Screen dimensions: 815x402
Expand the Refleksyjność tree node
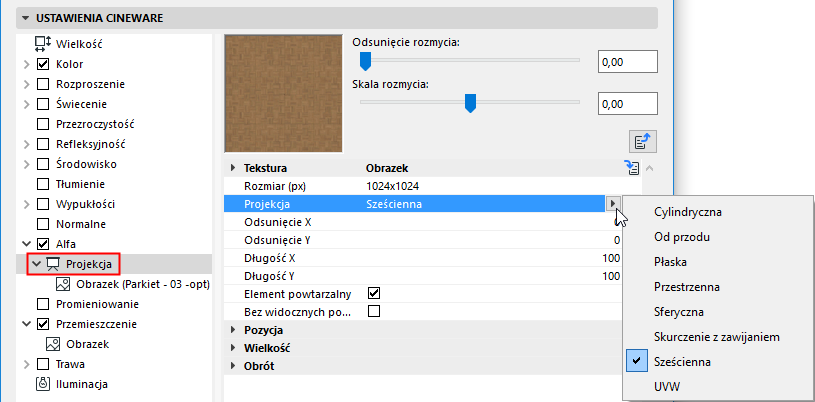pos(27,144)
